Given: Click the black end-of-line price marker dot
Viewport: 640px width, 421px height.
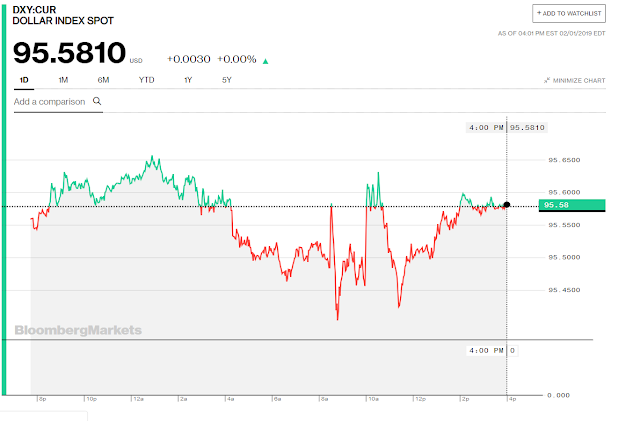Looking at the screenshot, I should pyautogui.click(x=507, y=205).
